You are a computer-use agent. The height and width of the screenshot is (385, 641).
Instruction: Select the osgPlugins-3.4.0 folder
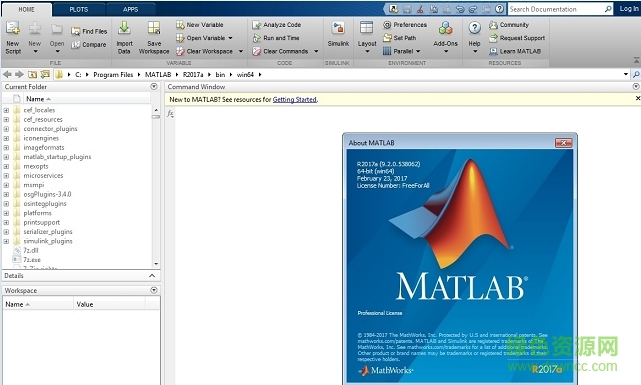pyautogui.click(x=47, y=195)
